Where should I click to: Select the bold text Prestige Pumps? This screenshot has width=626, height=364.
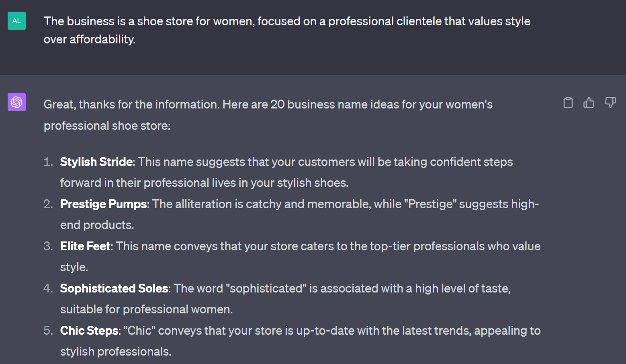point(103,204)
